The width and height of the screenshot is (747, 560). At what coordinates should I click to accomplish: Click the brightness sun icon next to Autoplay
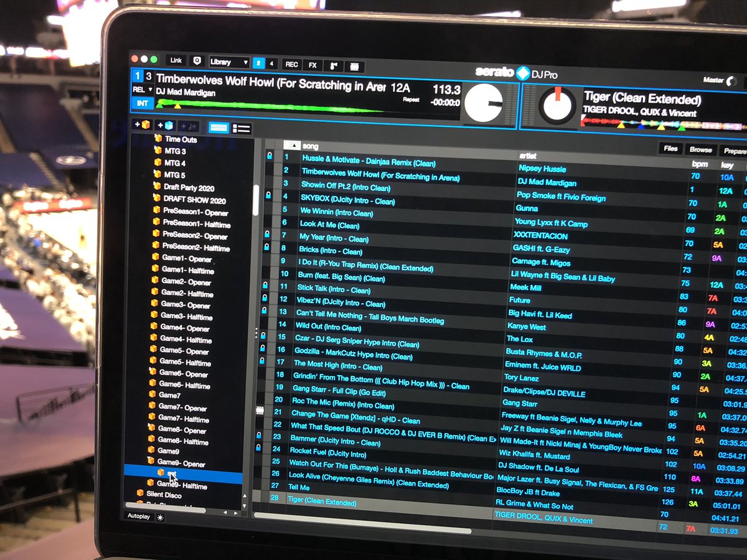[161, 517]
